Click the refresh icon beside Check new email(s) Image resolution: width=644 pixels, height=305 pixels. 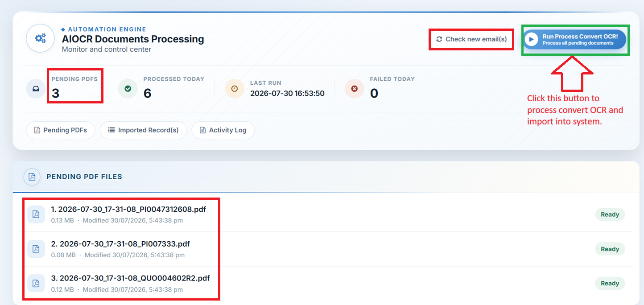[439, 39]
